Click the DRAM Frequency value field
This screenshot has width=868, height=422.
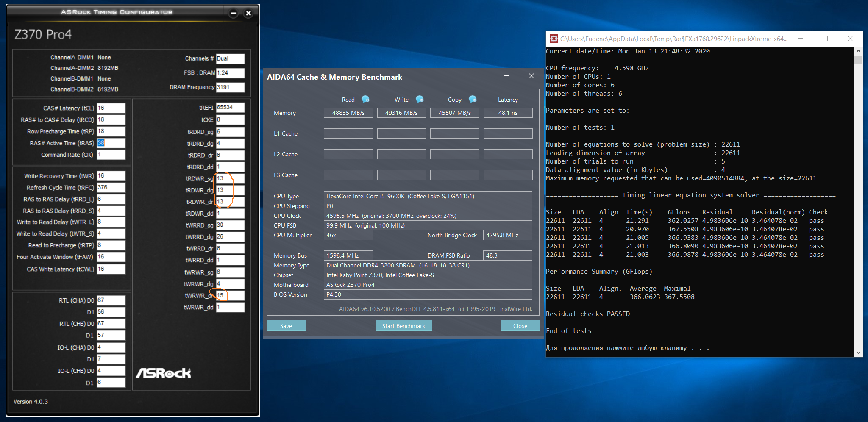(x=230, y=87)
